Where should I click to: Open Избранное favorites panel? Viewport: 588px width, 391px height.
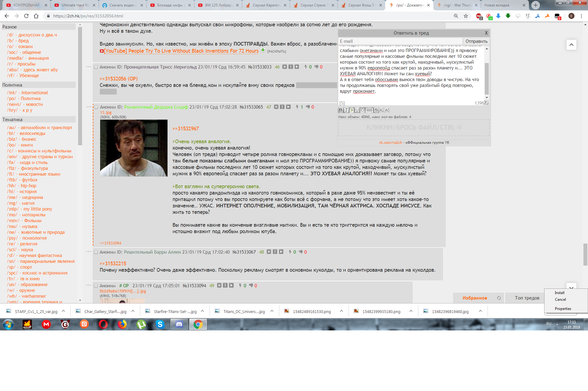(475, 298)
